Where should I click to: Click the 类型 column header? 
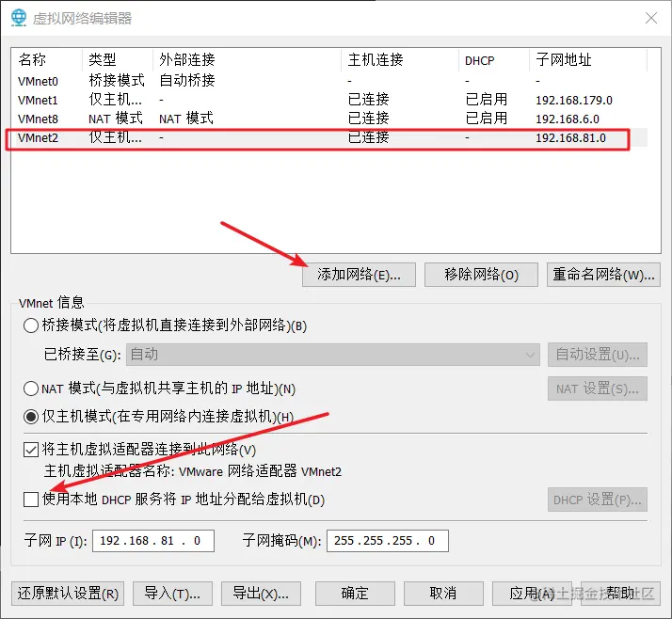tap(118, 59)
